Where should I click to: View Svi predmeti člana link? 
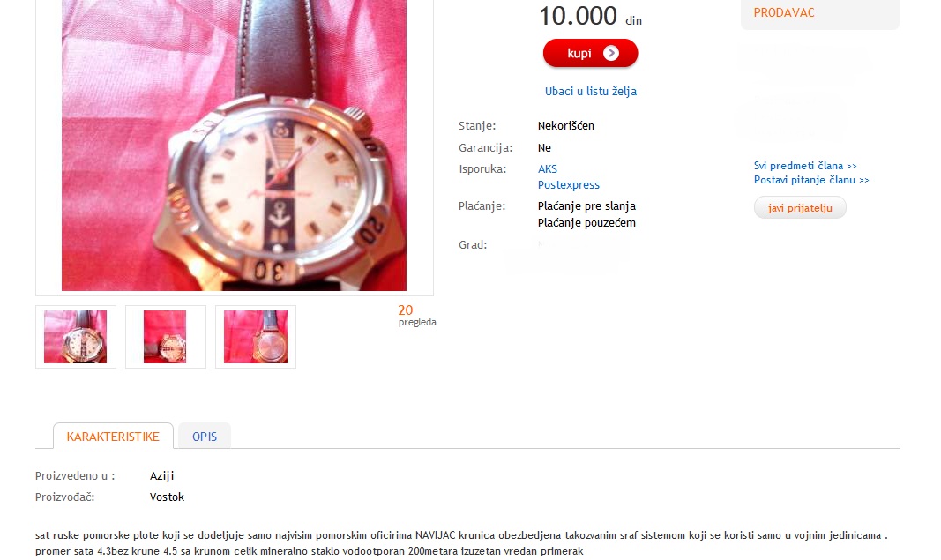click(805, 166)
